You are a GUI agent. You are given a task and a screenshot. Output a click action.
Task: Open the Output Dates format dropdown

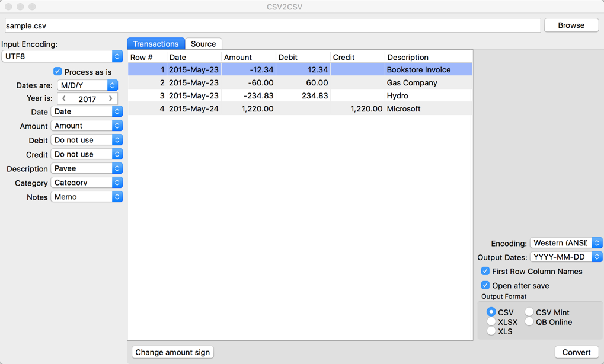pyautogui.click(x=565, y=256)
